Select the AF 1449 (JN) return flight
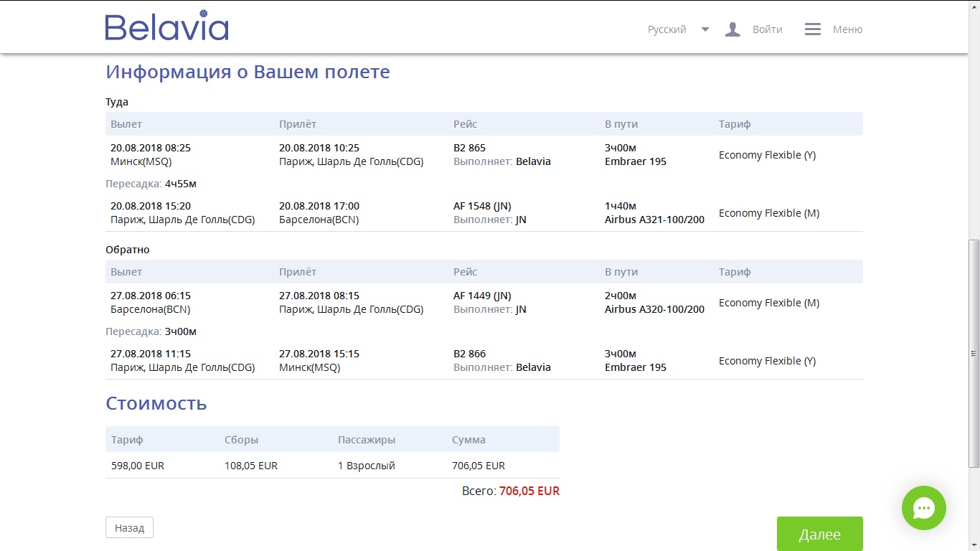Image resolution: width=980 pixels, height=551 pixels. (x=482, y=296)
